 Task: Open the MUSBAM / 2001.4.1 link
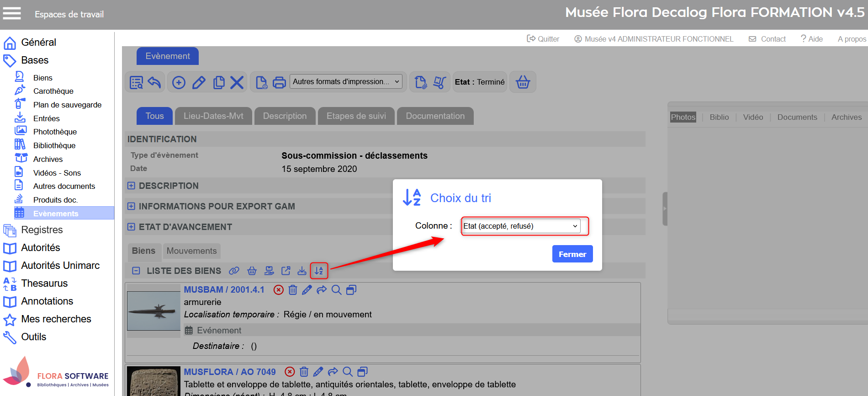point(224,290)
